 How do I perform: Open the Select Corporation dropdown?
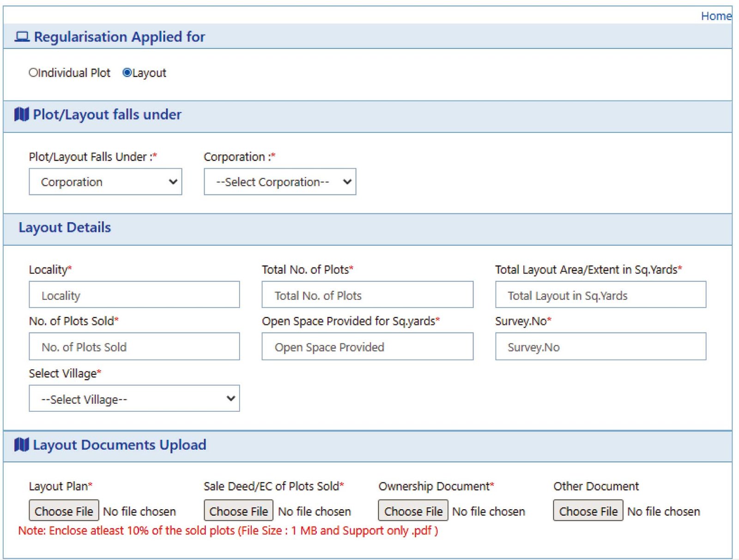(x=279, y=182)
